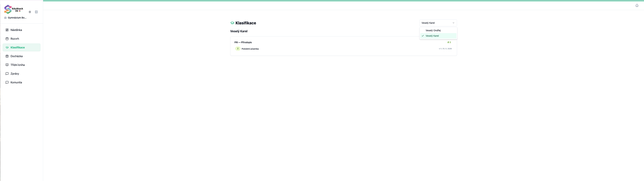Click the checkmark next to Veselý Karel
644x181 pixels.
pyautogui.click(x=423, y=36)
